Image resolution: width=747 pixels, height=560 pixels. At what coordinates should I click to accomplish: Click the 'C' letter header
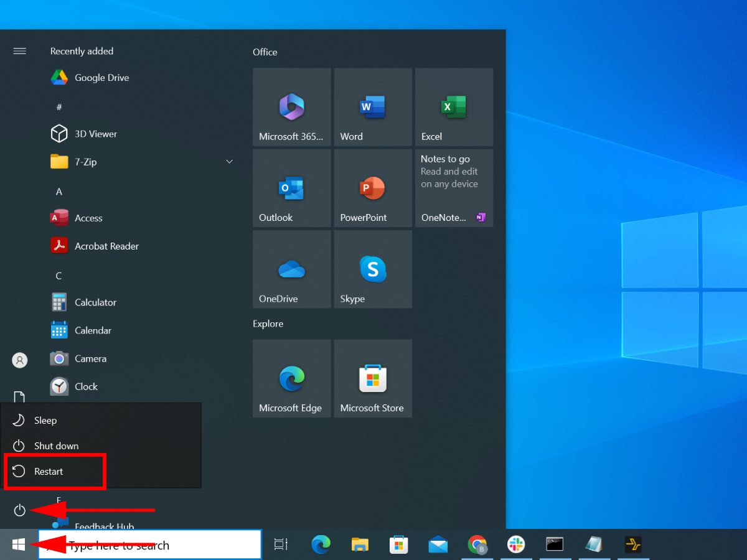(59, 276)
